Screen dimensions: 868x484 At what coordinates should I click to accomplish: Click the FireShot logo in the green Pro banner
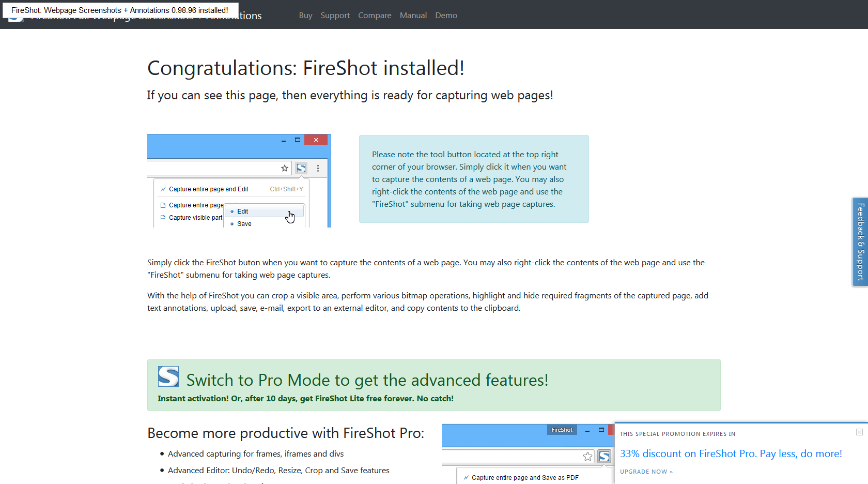pos(168,377)
